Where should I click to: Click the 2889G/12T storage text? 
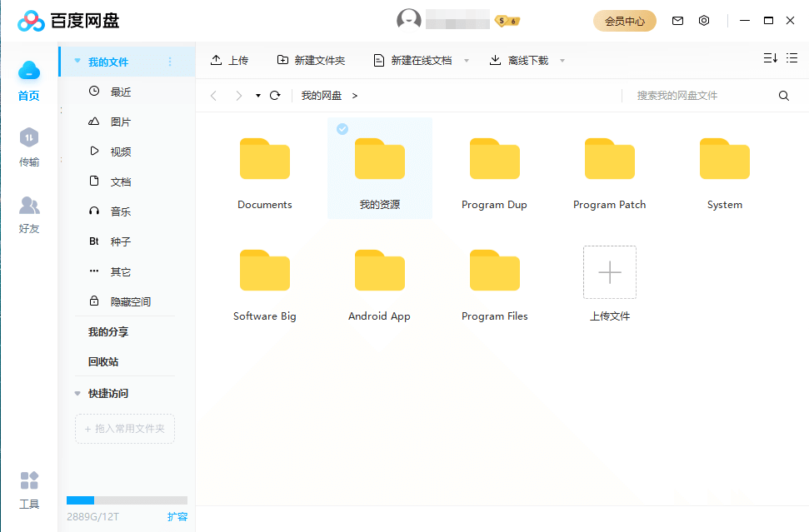[92, 516]
